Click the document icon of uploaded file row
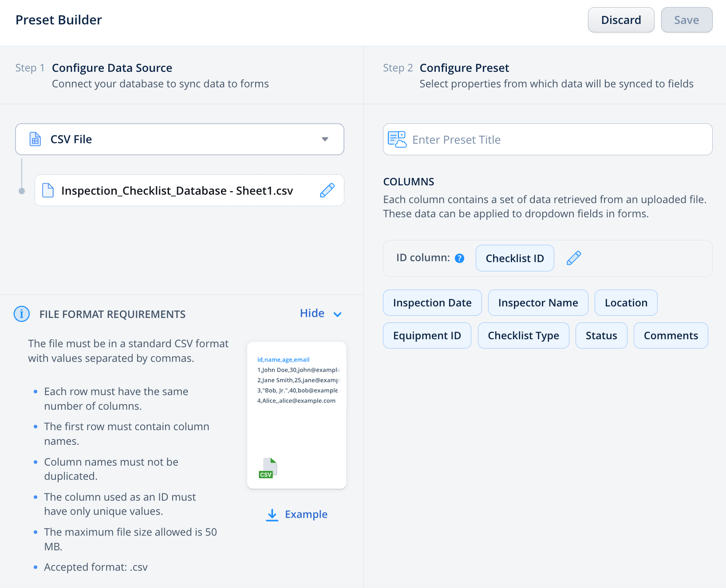 coord(48,190)
